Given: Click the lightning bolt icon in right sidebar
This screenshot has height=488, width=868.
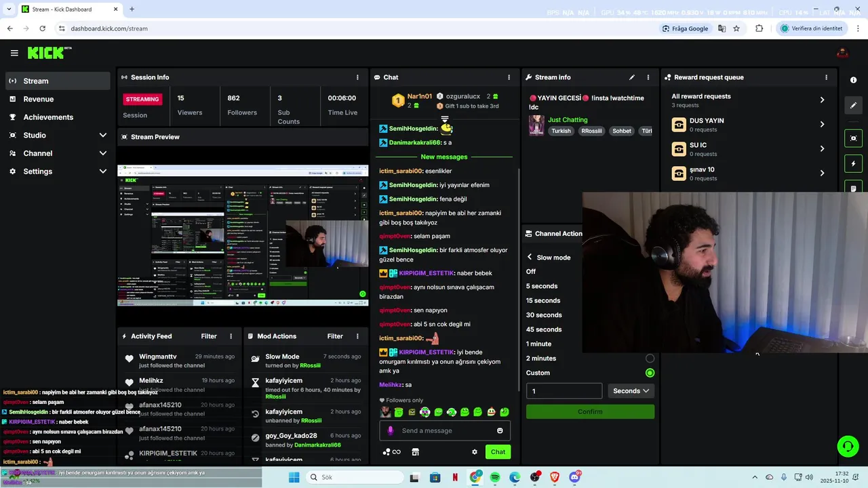Looking at the screenshot, I should pos(853,163).
